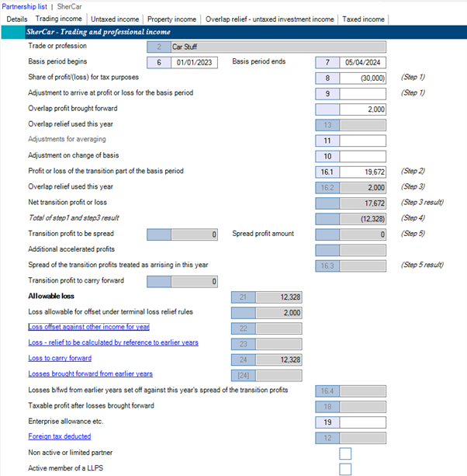Open the Partnership list breadcrumb link
Image resolution: width=467 pixels, height=476 pixels.
pos(24,6)
